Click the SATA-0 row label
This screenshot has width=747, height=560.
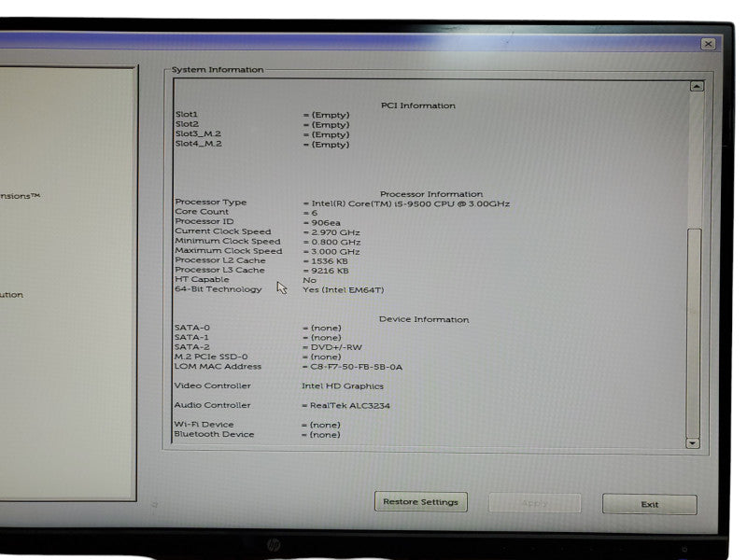(192, 328)
